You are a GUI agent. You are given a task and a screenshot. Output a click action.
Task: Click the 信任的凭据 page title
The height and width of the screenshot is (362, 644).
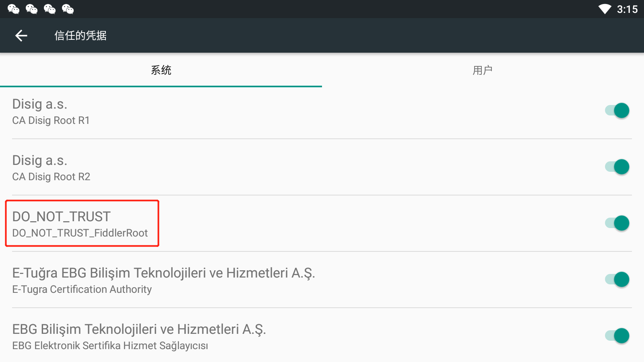click(80, 36)
